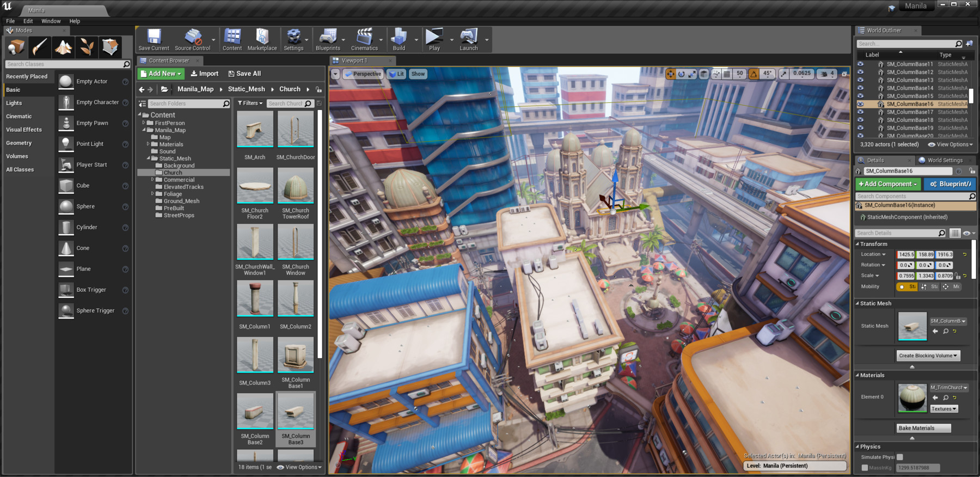The width and height of the screenshot is (980, 477).
Task: Toggle Scale ratio lock icon
Action: [958, 276]
